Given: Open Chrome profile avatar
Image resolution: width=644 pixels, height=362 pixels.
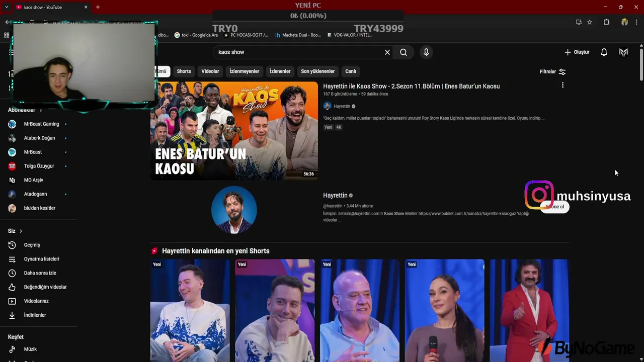Looking at the screenshot, I should 624,22.
